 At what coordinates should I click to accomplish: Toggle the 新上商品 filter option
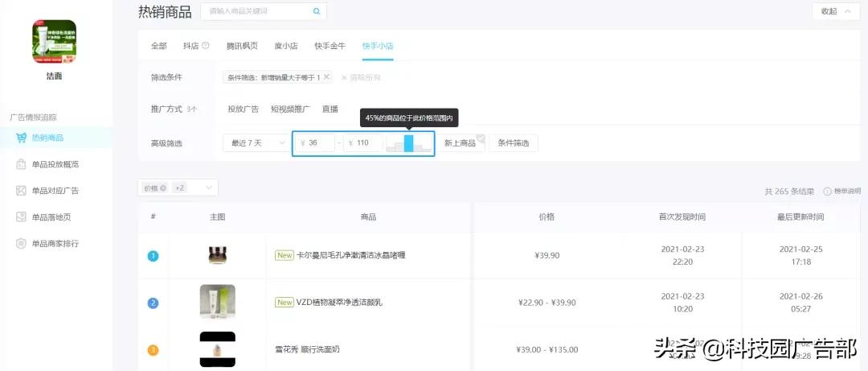pyautogui.click(x=464, y=143)
